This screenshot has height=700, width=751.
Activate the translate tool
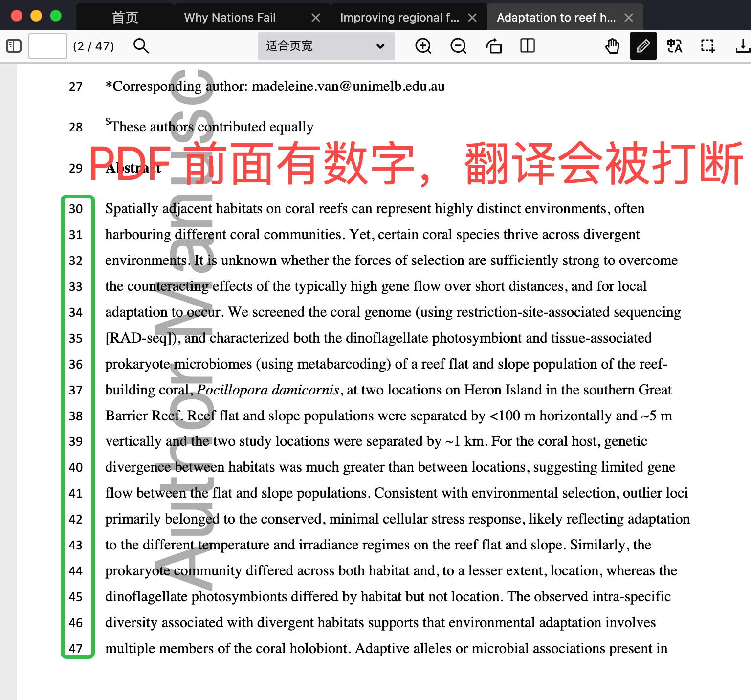[675, 46]
